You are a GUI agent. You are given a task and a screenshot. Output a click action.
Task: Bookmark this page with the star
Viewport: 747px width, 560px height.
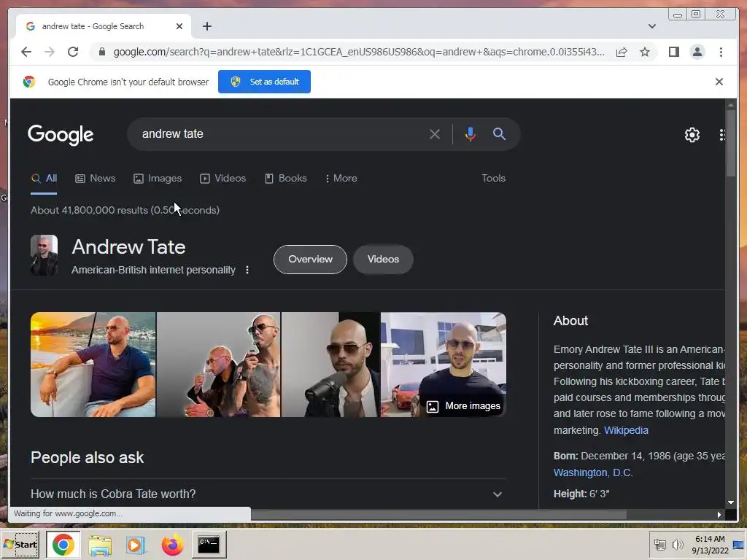tap(645, 52)
